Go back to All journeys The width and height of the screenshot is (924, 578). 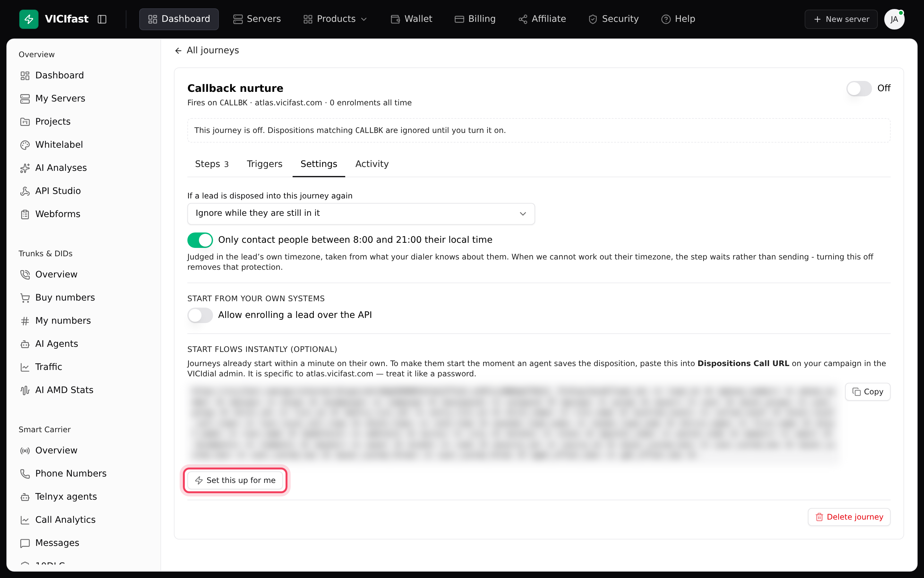207,50
